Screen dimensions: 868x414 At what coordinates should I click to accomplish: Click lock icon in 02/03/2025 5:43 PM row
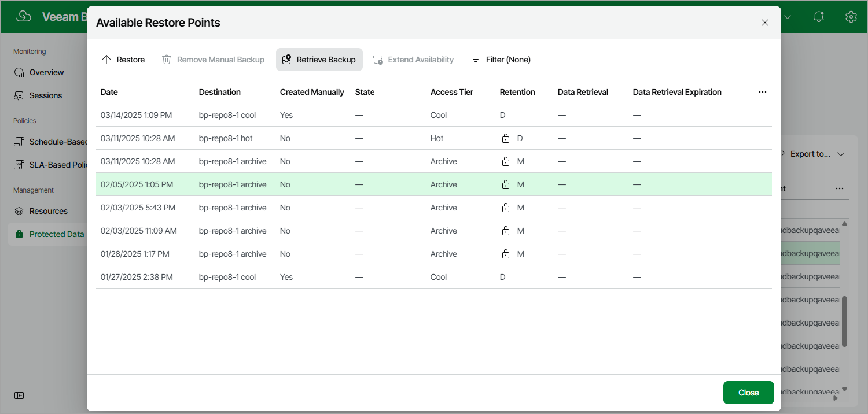pos(506,208)
